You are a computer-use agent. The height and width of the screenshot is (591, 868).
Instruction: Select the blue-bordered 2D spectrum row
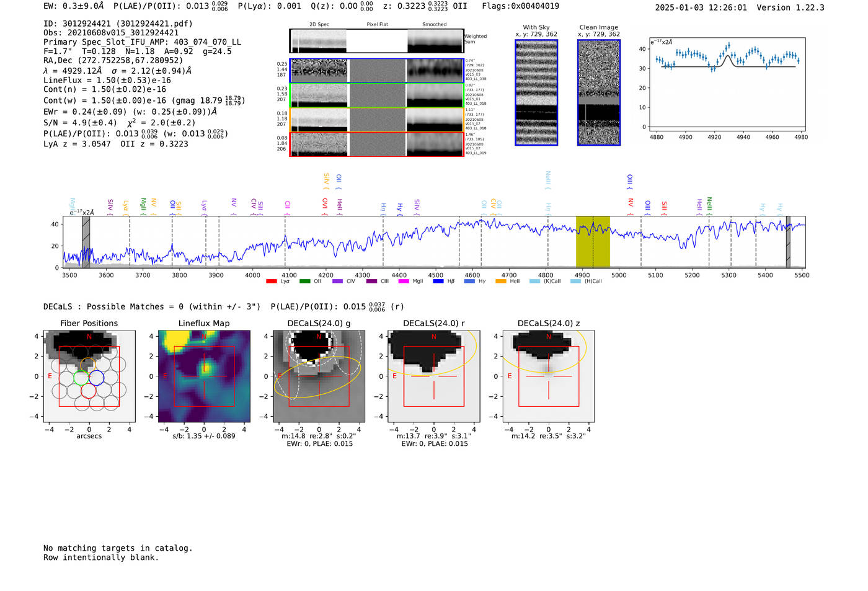[377, 71]
